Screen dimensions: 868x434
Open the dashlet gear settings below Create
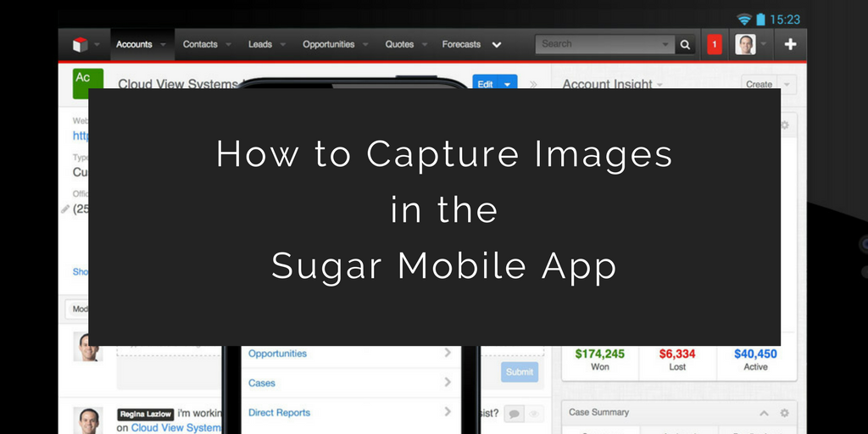coord(784,125)
